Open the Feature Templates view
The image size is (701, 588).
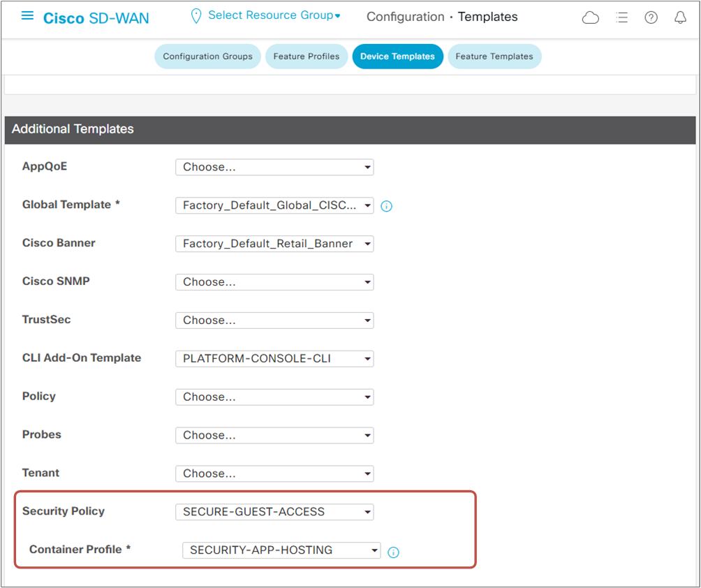[x=494, y=57]
